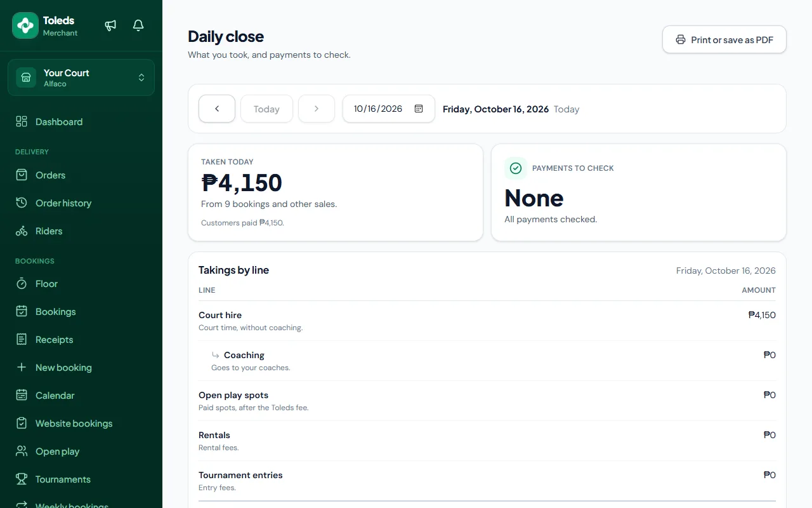
Task: Go to Open play label
Action: click(x=58, y=451)
